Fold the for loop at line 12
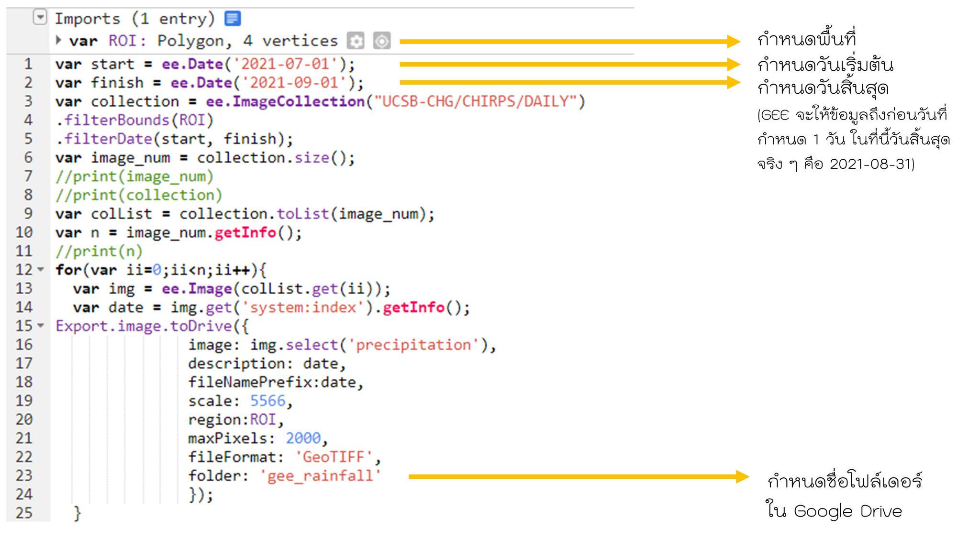 (x=41, y=269)
